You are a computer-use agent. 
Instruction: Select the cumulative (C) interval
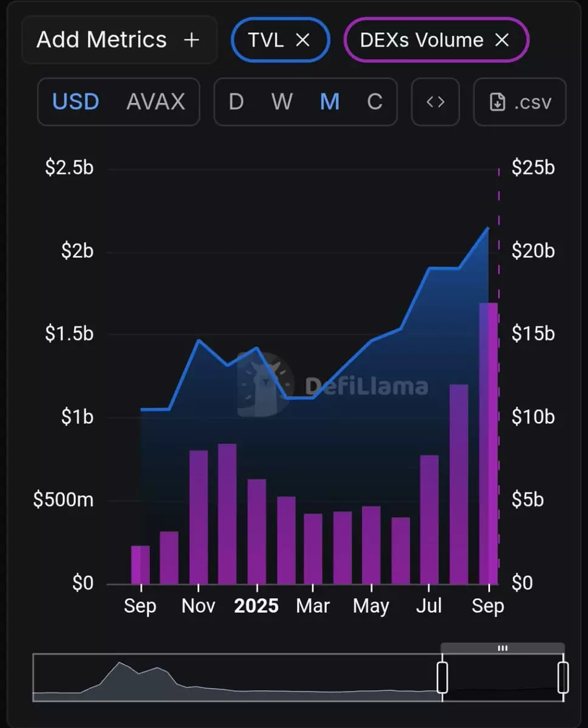pyautogui.click(x=375, y=102)
